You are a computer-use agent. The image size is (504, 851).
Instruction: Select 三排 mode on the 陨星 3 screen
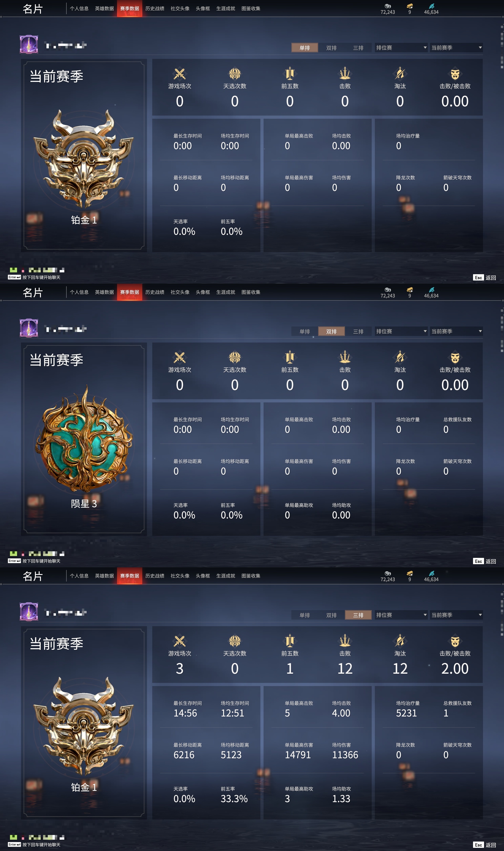pos(358,331)
